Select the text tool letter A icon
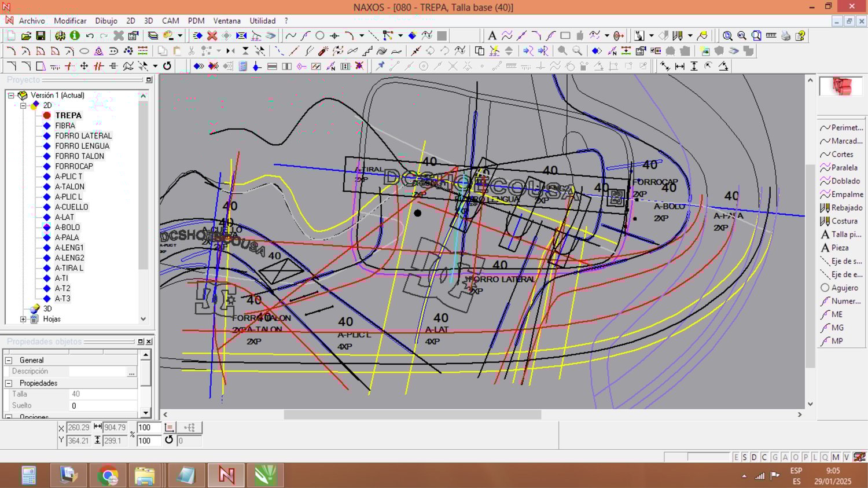Viewport: 868px width, 488px height. click(x=492, y=36)
